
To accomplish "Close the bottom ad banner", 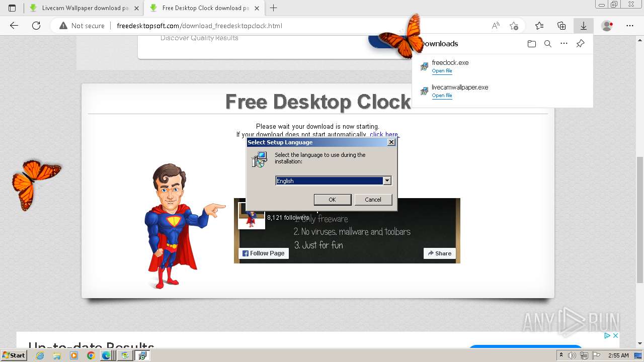I will 615,335.
